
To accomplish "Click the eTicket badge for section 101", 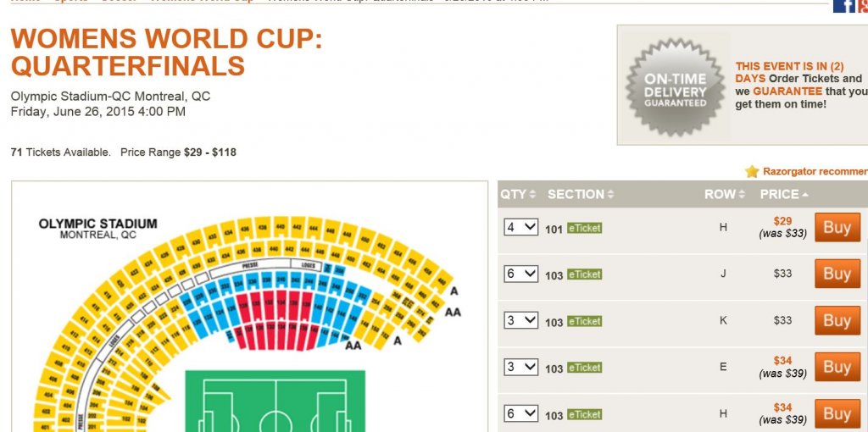I will click(585, 228).
